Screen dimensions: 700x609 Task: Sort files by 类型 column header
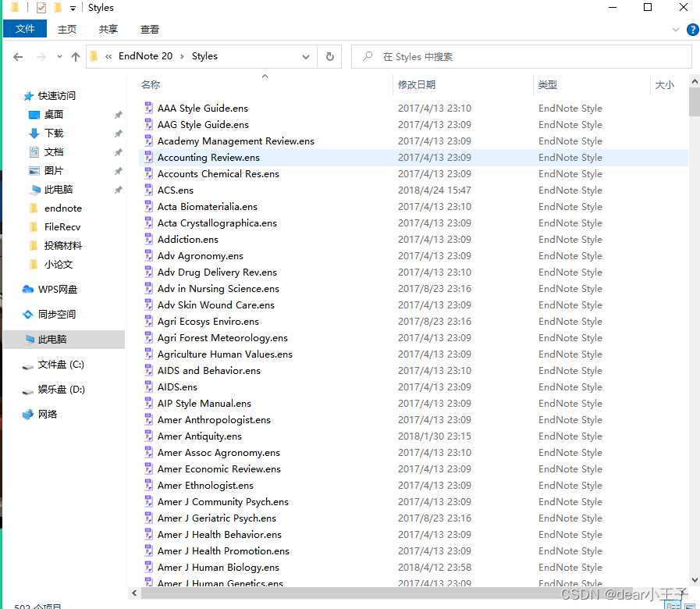pyautogui.click(x=547, y=85)
